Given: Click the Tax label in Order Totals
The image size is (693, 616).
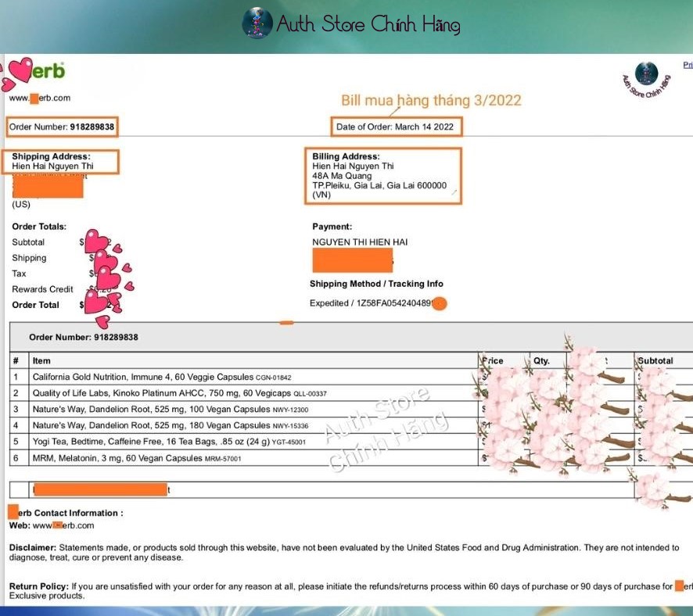Looking at the screenshot, I should [x=19, y=274].
